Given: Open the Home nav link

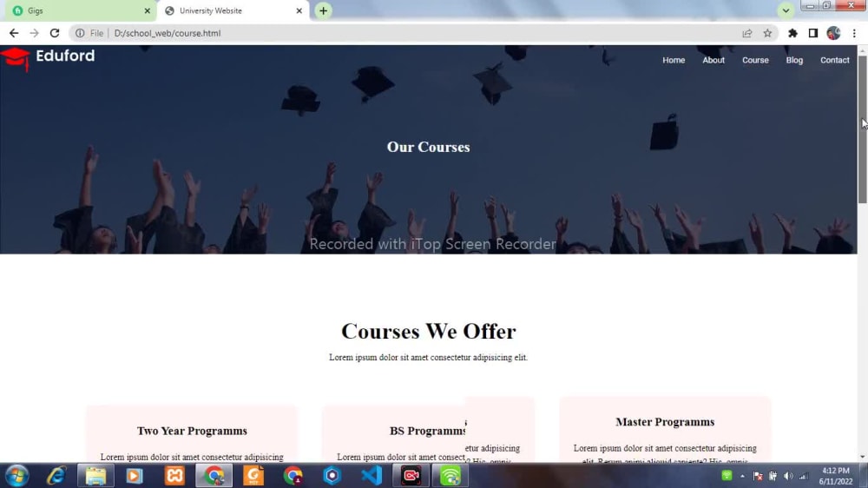Looking at the screenshot, I should 674,60.
